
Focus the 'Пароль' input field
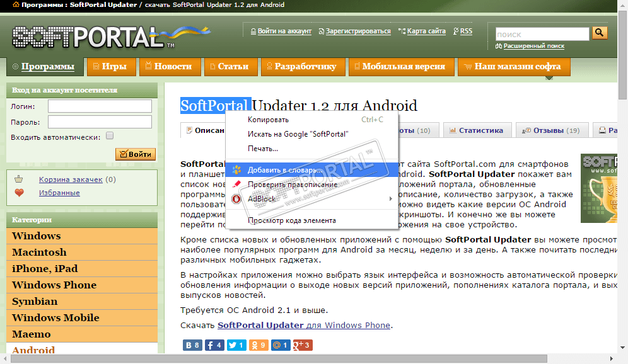(x=100, y=122)
